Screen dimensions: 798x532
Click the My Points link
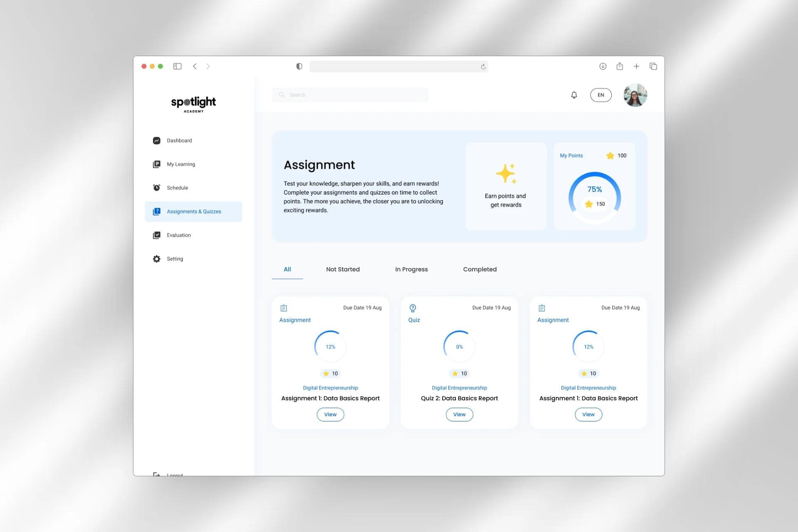coord(571,156)
